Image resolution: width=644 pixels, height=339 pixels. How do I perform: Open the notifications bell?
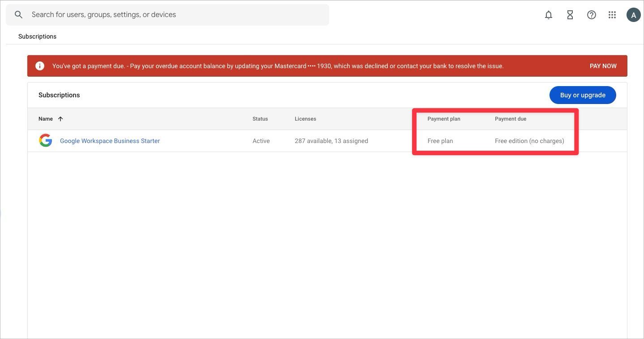tap(549, 15)
